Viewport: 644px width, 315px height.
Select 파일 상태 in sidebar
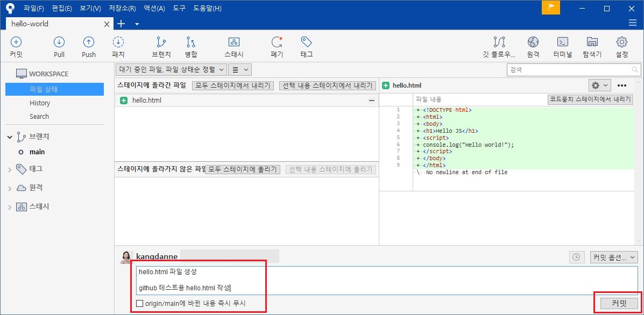click(x=55, y=89)
